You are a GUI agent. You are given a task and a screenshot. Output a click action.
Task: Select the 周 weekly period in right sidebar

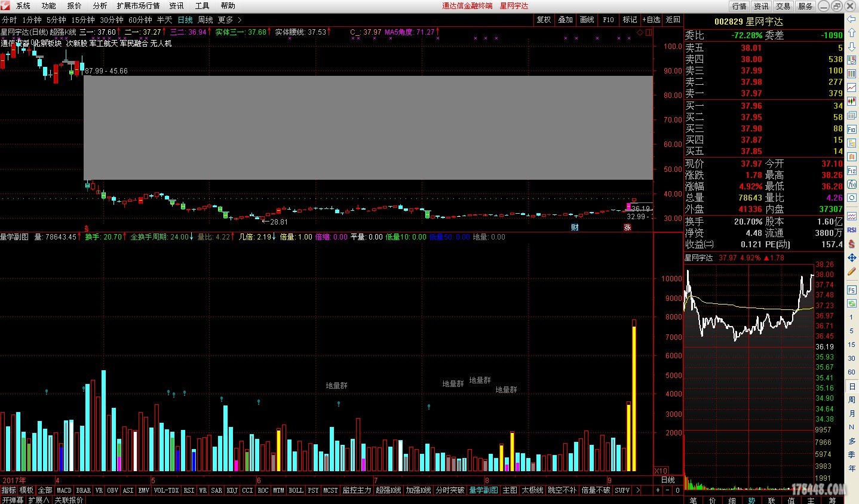851,400
